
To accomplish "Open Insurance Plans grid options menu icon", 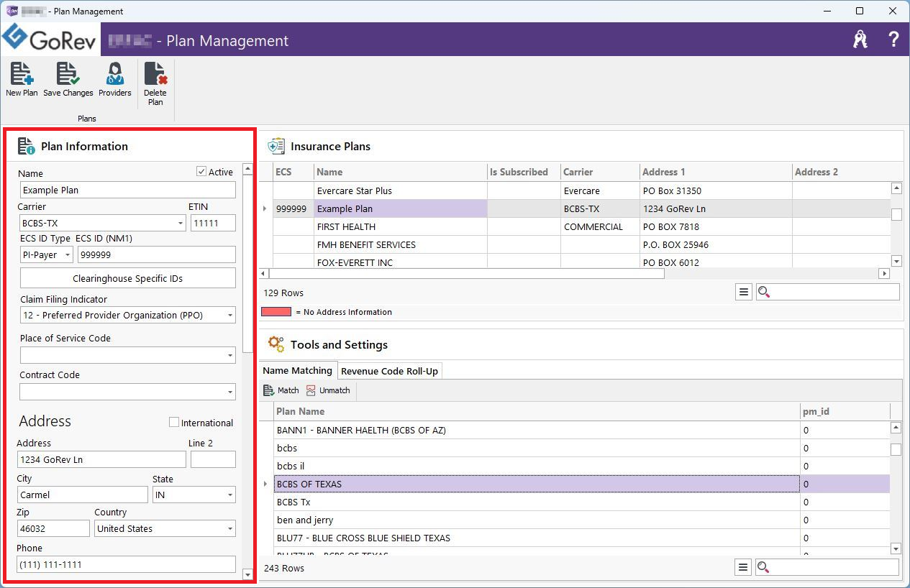I will 744,292.
